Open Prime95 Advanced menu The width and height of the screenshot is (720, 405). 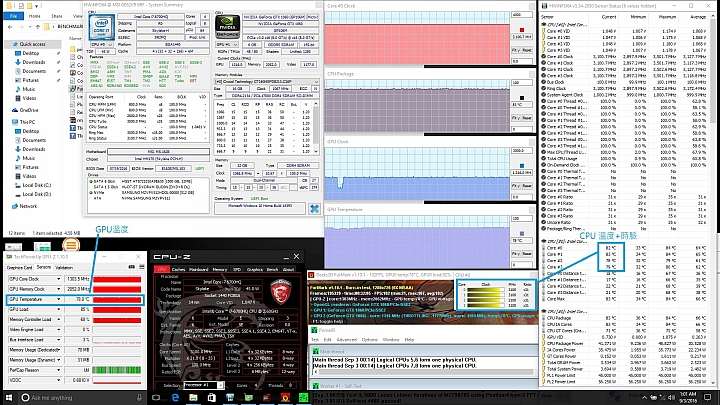347,340
